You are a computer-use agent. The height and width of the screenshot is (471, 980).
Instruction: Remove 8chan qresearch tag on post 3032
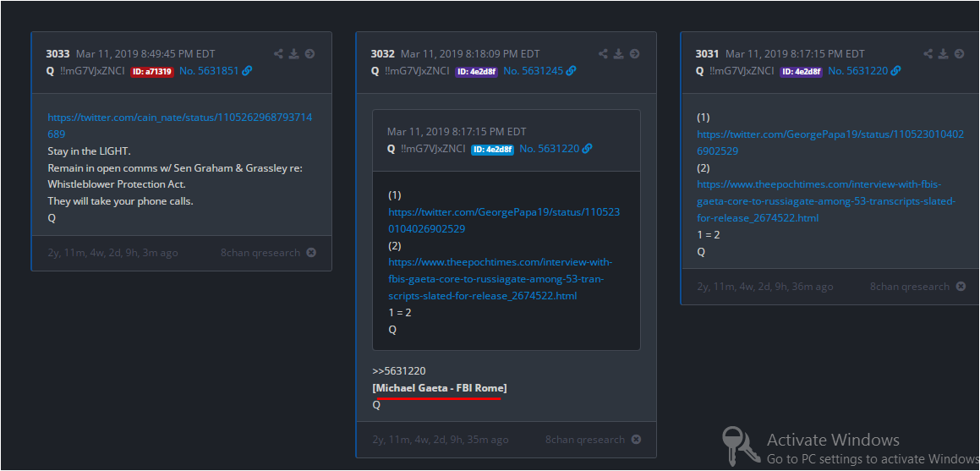point(636,440)
